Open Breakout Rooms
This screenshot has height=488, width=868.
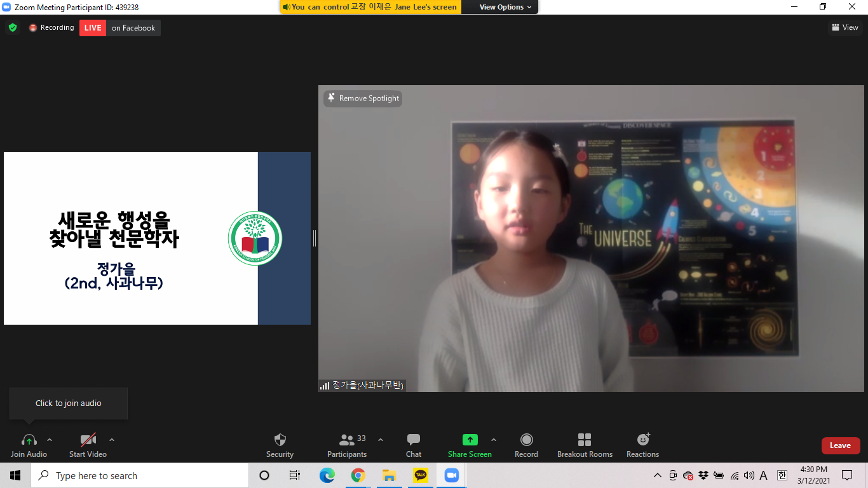(585, 440)
